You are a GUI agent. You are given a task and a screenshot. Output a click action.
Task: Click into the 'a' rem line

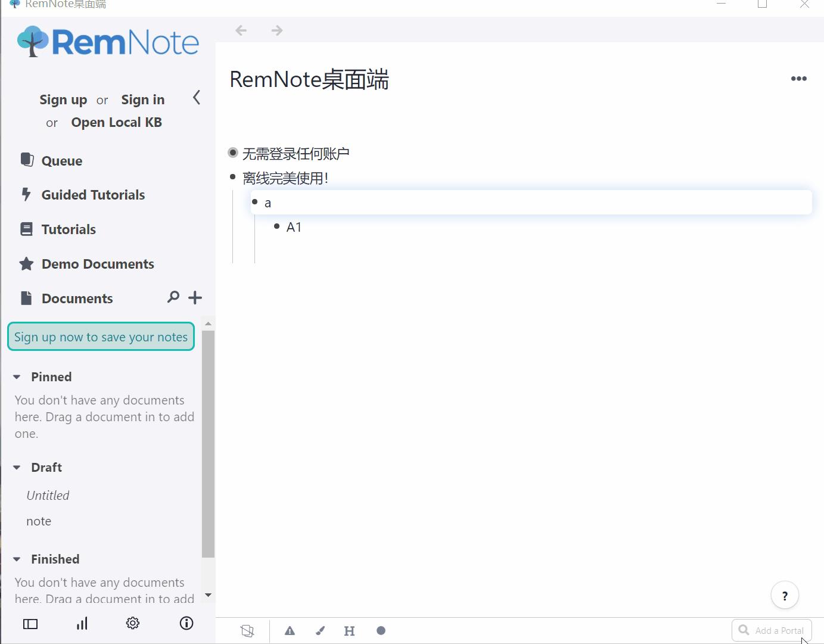point(531,203)
